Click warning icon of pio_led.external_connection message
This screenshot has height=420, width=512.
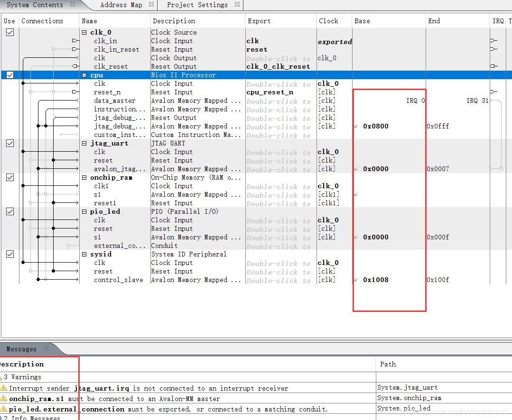click(4, 409)
